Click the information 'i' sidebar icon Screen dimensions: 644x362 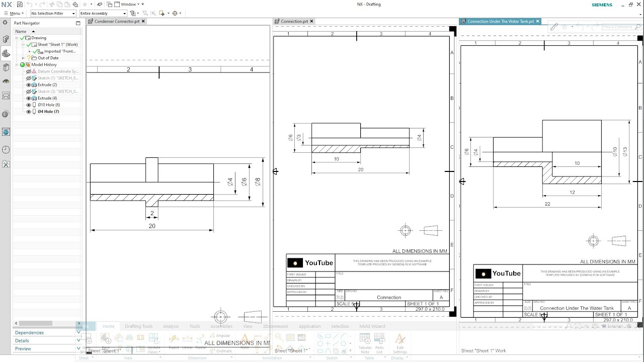pyautogui.click(x=6, y=114)
